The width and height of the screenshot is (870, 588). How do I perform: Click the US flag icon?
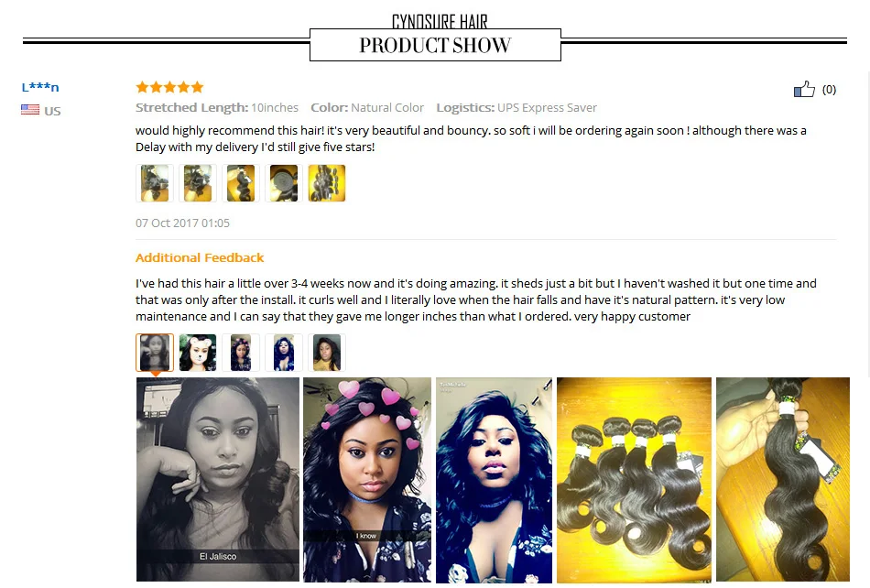[x=30, y=110]
